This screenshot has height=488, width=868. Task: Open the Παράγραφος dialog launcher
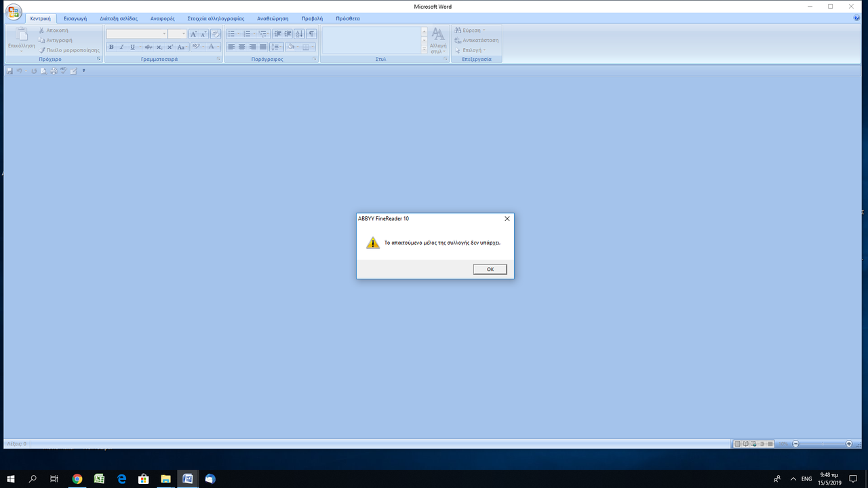(315, 60)
